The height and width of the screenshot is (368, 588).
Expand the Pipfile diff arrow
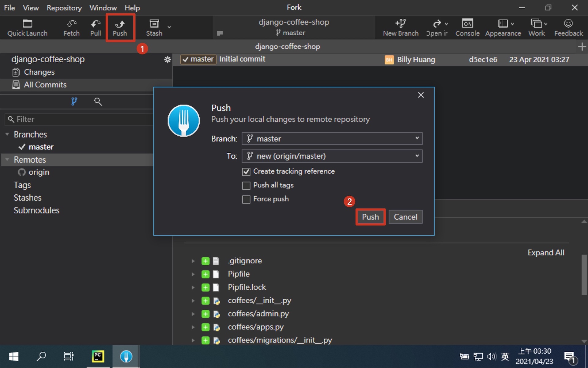(193, 274)
